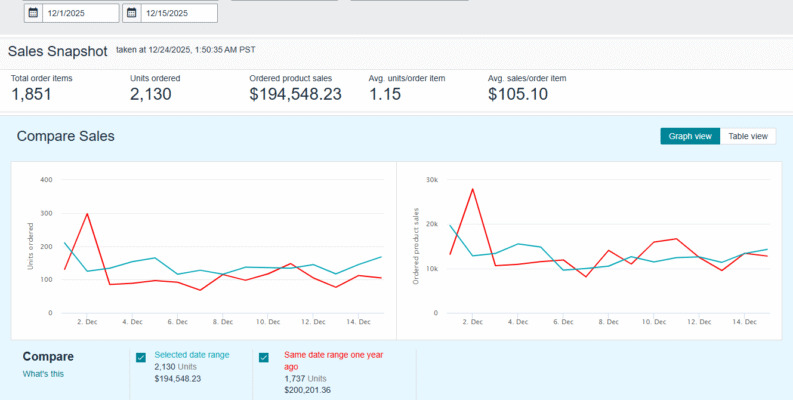793x400 pixels.
Task: Click the Sales Snapshot heading
Action: pyautogui.click(x=57, y=51)
